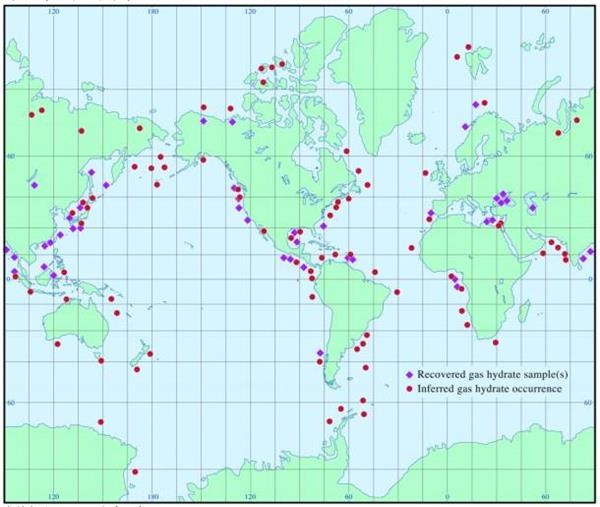The height and width of the screenshot is (507, 600).
Task: Click the '180' longitude label at the top
Action: tap(152, 13)
